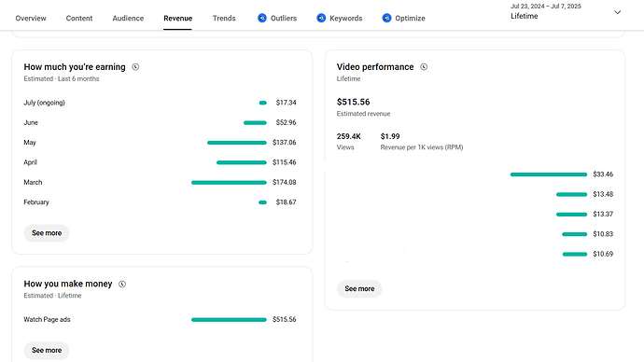
Task: Click the Optimize tab blue icon
Action: pos(386,18)
